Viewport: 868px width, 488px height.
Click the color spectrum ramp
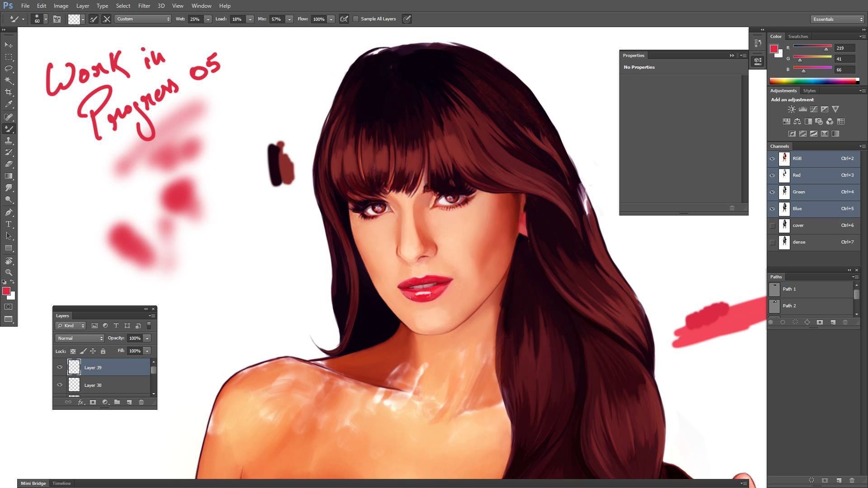tap(814, 81)
